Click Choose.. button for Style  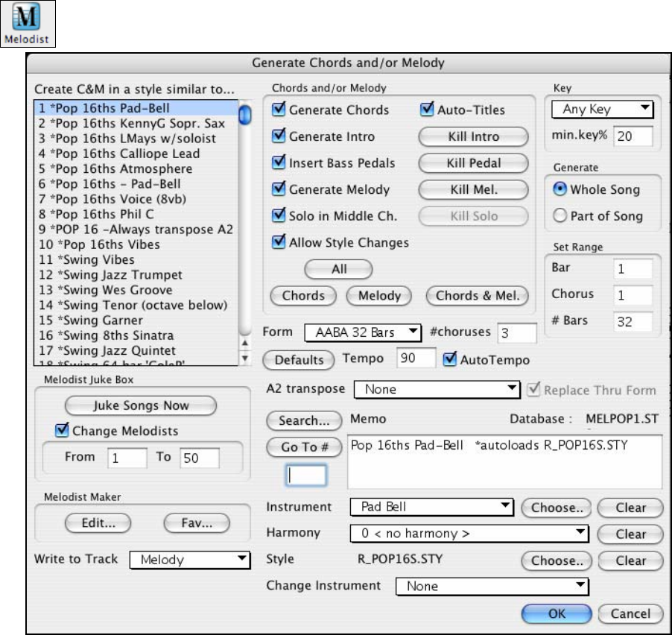557,560
